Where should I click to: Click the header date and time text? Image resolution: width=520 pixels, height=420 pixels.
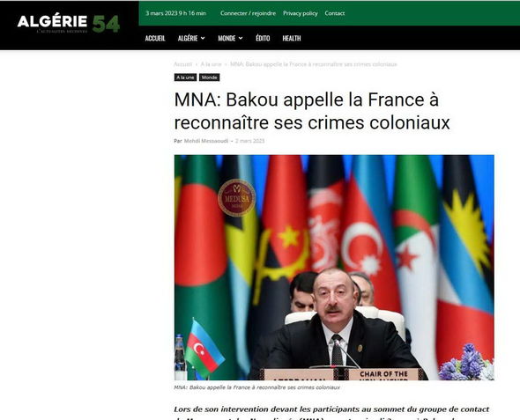175,13
